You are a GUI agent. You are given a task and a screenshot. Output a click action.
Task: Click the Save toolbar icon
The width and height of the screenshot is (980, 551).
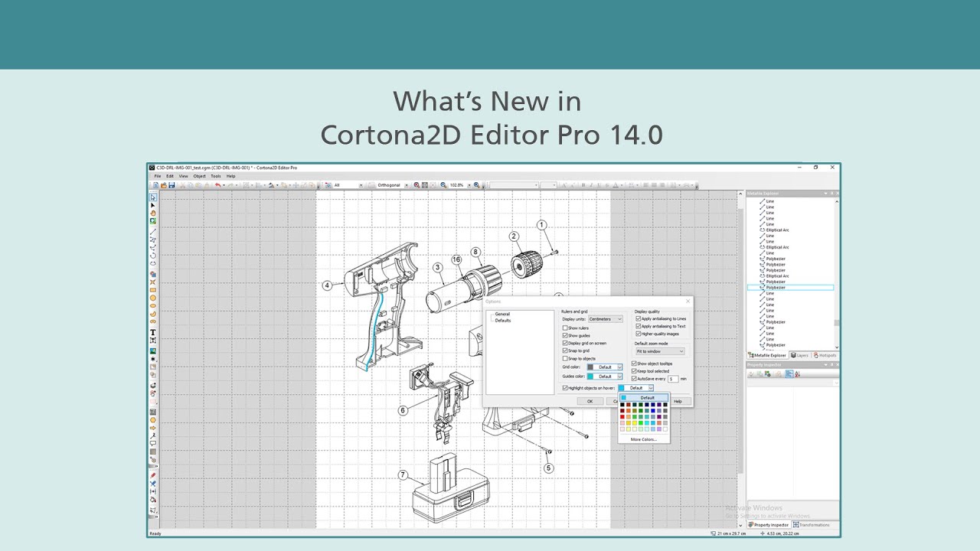[171, 185]
